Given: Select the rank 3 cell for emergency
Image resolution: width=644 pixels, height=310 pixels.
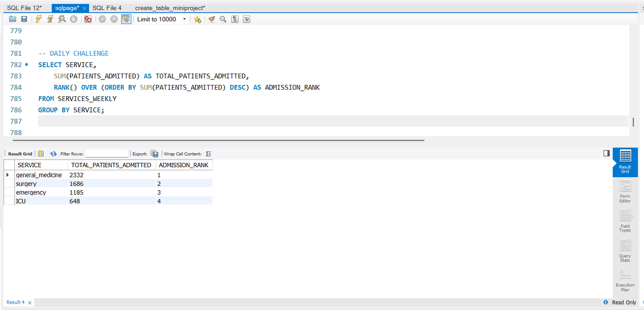Looking at the screenshot, I should pyautogui.click(x=184, y=192).
